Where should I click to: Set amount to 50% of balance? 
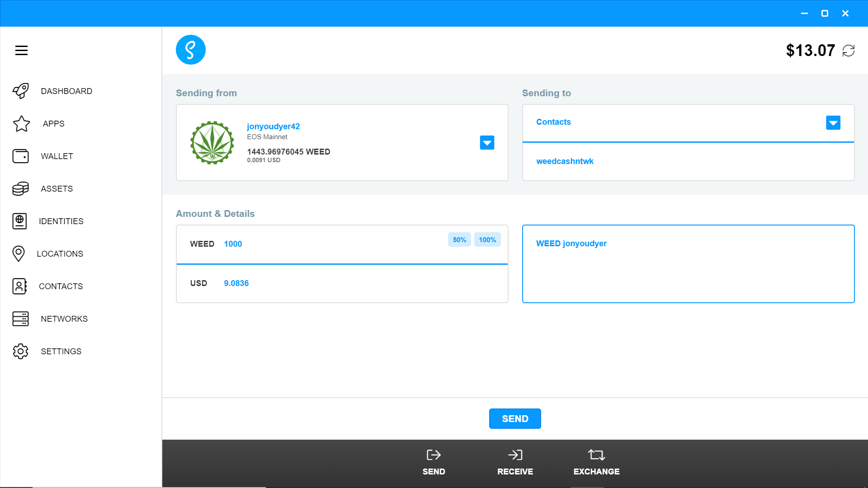(x=459, y=239)
